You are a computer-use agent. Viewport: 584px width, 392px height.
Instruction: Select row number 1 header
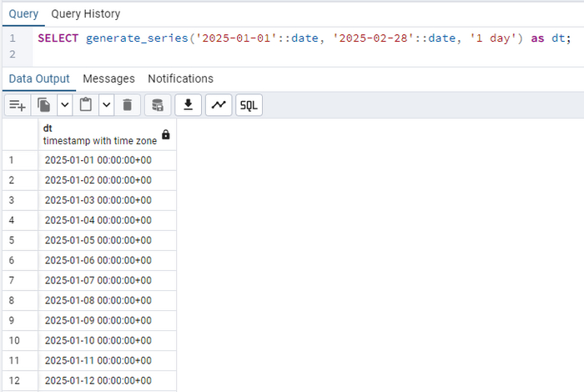(x=20, y=160)
